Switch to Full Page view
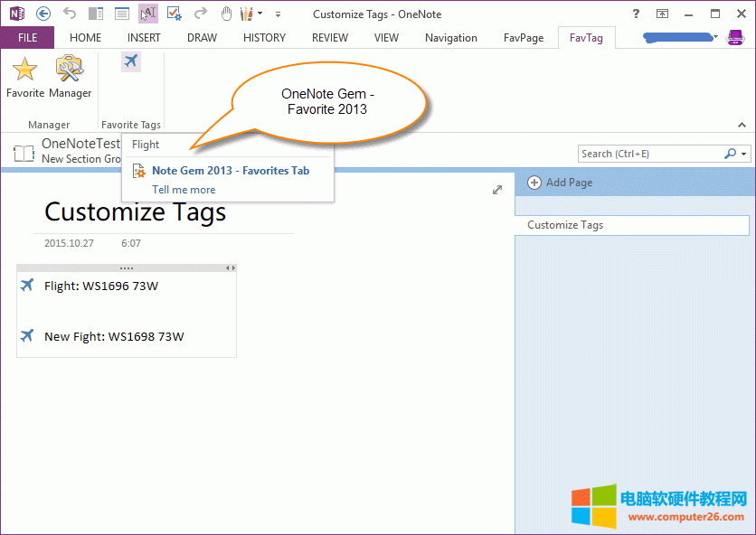 pyautogui.click(x=122, y=14)
